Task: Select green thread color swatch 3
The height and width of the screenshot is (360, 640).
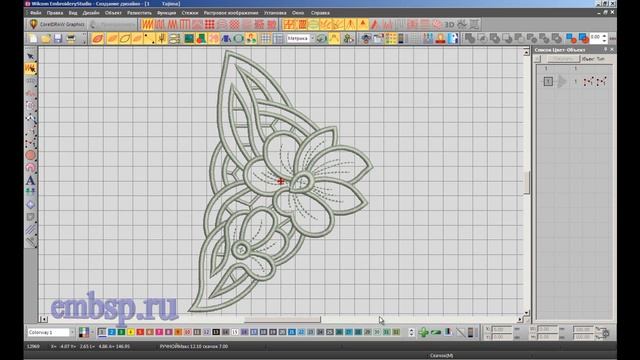Action: click(121, 332)
